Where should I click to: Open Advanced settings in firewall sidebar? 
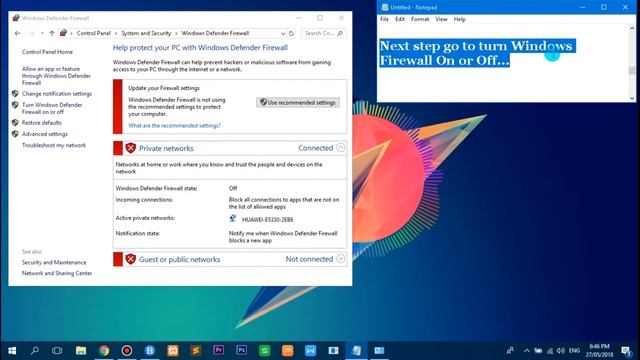coord(44,134)
